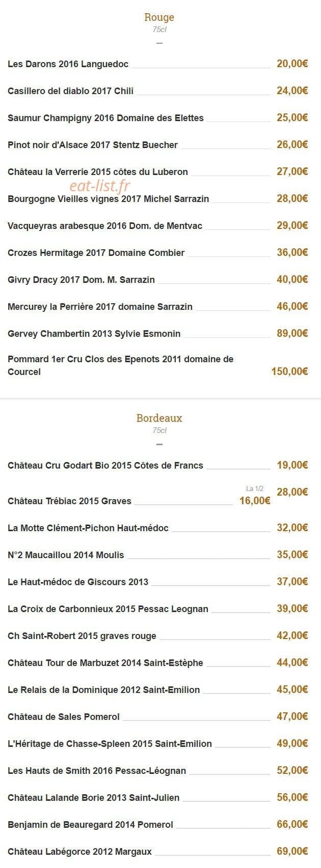The image size is (321, 868).
Task: Select Casillero del diablo 2017 Chili
Action: [71, 91]
